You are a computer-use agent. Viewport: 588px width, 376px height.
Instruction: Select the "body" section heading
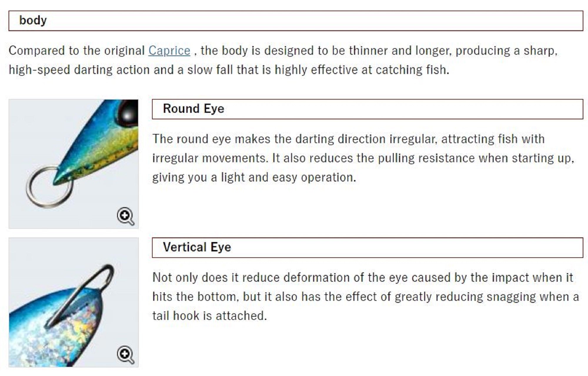tap(33, 21)
